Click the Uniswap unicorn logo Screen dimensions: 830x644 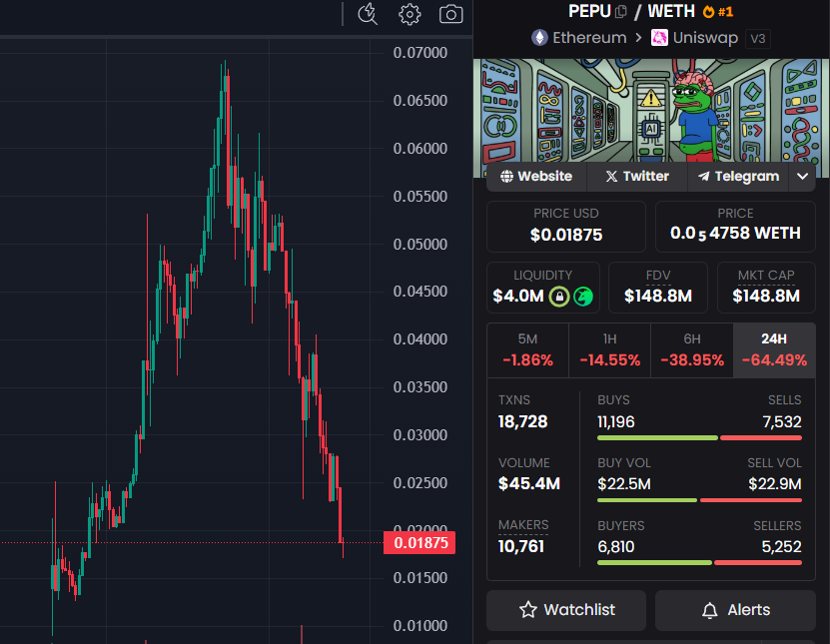(659, 38)
